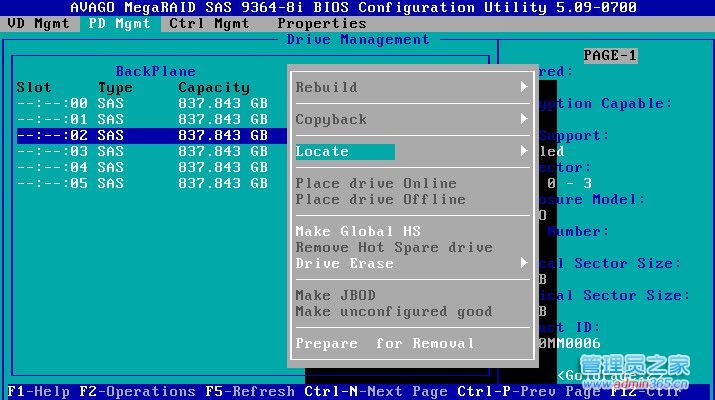Viewport: 715px width, 400px height.
Task: Click Ctrl-P-Prev Page shortcut
Action: pyautogui.click(x=529, y=391)
